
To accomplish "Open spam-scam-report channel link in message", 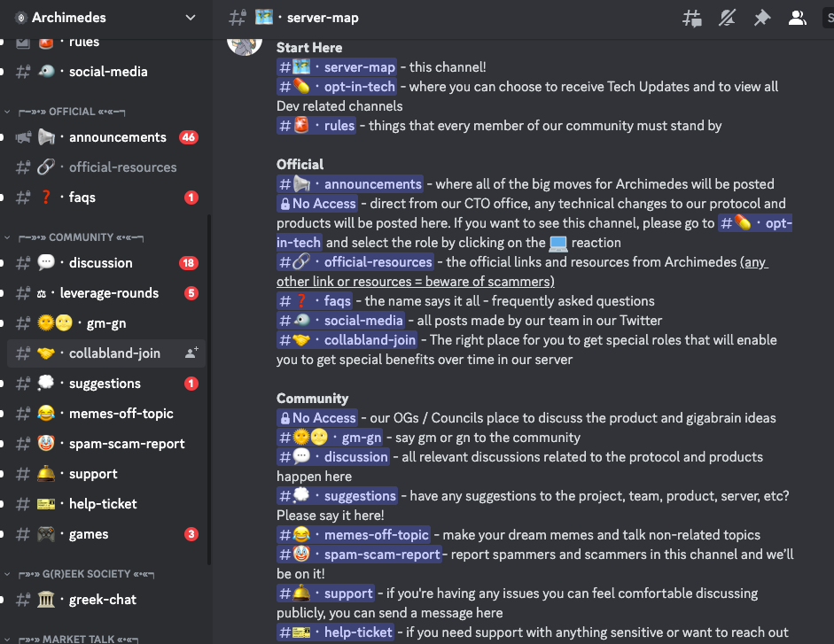I will [x=359, y=555].
